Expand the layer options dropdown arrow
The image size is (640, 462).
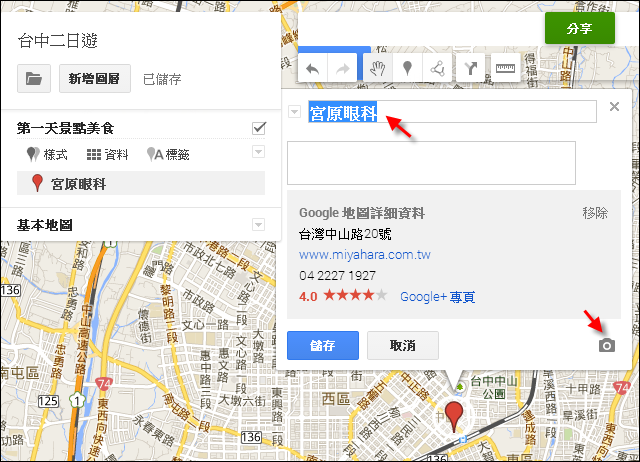(x=258, y=152)
